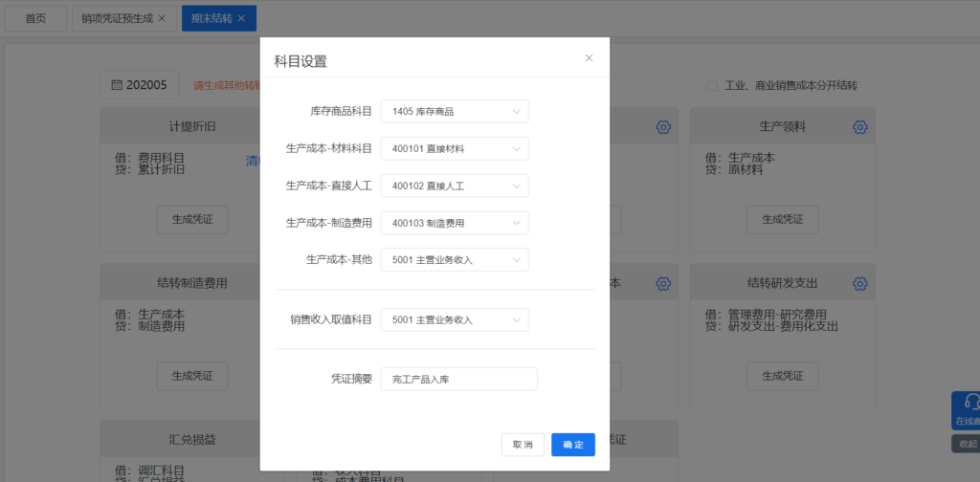Open settings gear for 生产领料 card
Viewport: 980px width, 482px height.
pyautogui.click(x=860, y=127)
